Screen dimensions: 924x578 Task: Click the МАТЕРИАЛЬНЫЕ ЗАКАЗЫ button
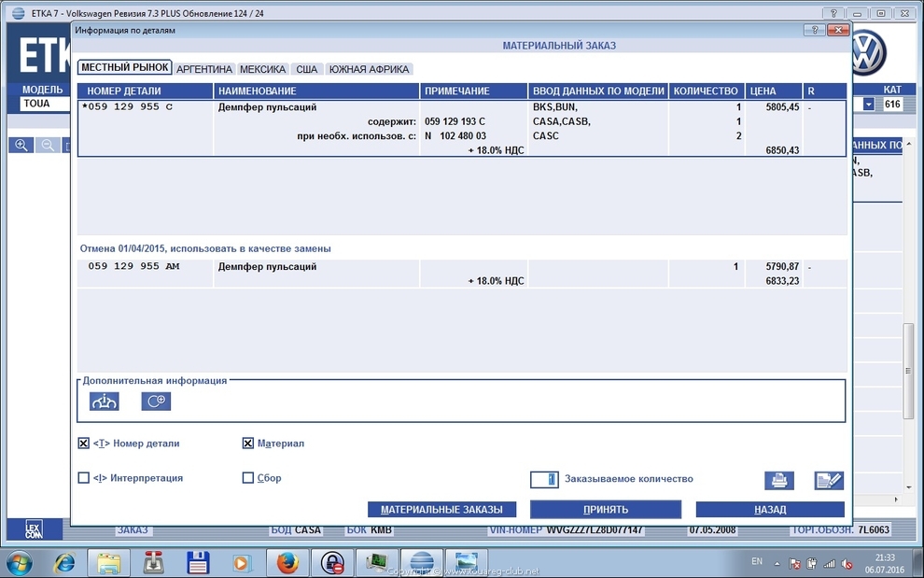point(442,510)
